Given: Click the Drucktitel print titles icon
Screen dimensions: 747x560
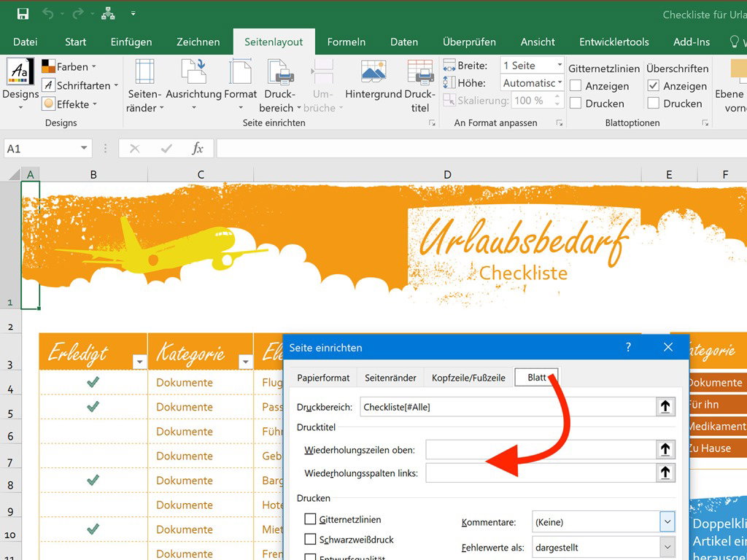Looking at the screenshot, I should click(x=419, y=86).
